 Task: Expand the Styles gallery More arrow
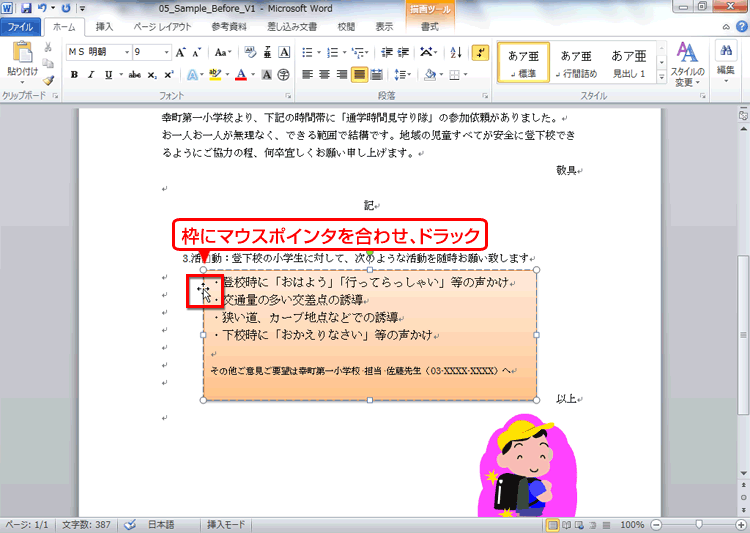tap(662, 77)
